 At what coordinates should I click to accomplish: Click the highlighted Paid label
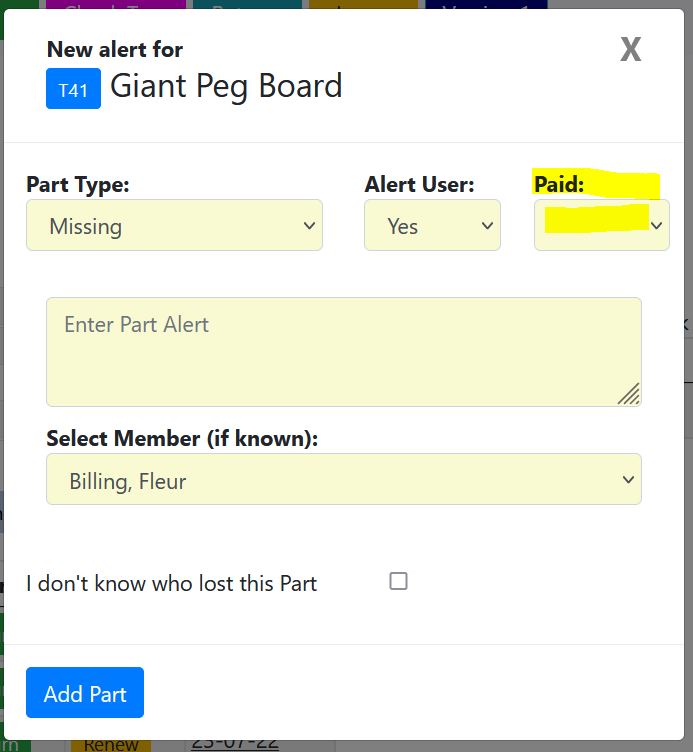[x=559, y=184]
